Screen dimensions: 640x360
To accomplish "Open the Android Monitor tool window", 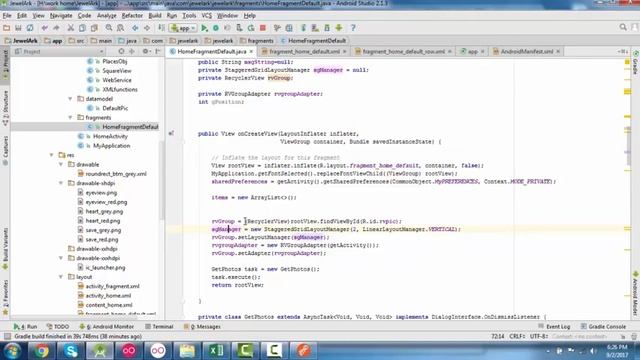I will [x=107, y=327].
